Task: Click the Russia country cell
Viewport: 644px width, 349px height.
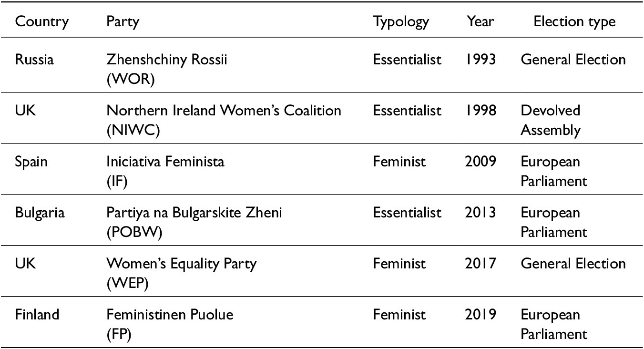Action: click(34, 60)
